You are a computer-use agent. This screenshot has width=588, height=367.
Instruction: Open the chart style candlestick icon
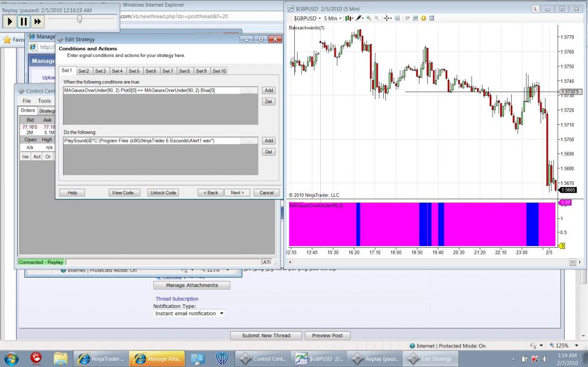click(x=348, y=18)
